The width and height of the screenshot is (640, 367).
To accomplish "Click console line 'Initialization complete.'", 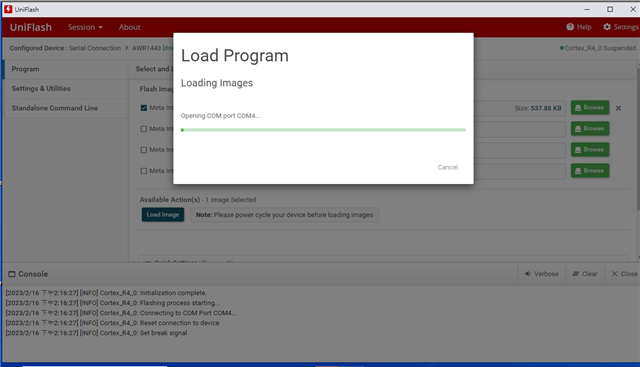I will (x=106, y=293).
